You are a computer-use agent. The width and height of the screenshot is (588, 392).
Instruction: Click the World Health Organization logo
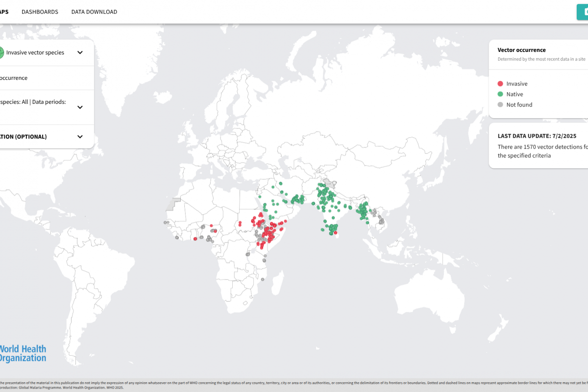(22, 353)
